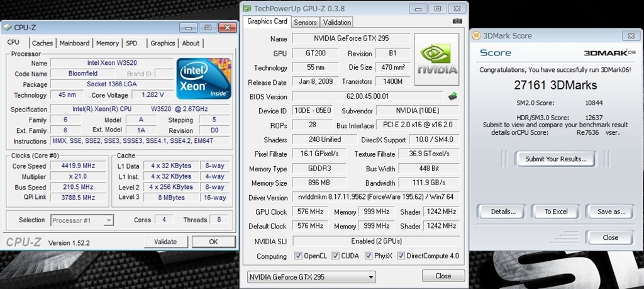644x289 pixels.
Task: Open the Validation tab in GPU-Z
Action: tap(337, 22)
